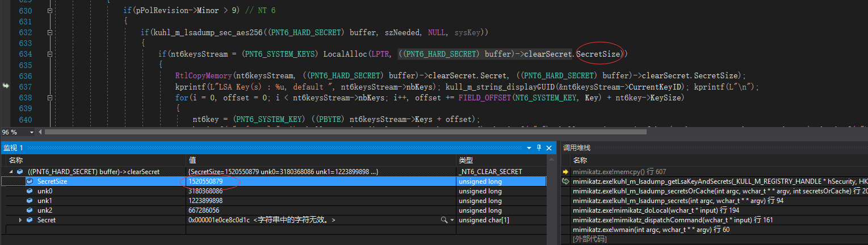This screenshot has width=868, height=245.
Task: Click the unk1 field icon in Watch
Action: point(30,201)
